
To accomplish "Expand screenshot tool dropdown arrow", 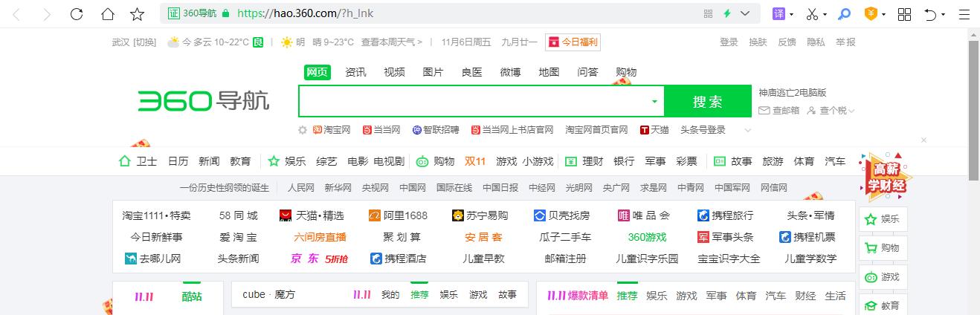I will pyautogui.click(x=825, y=15).
